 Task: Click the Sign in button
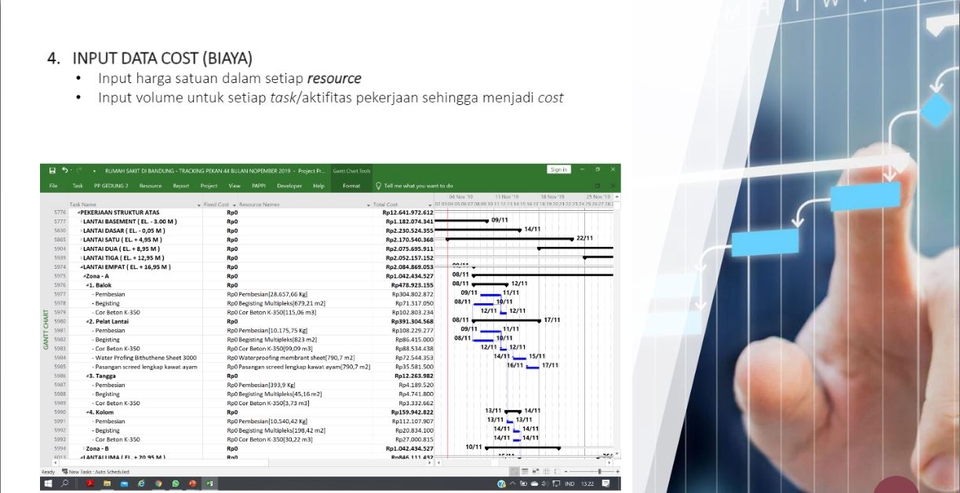tap(558, 170)
